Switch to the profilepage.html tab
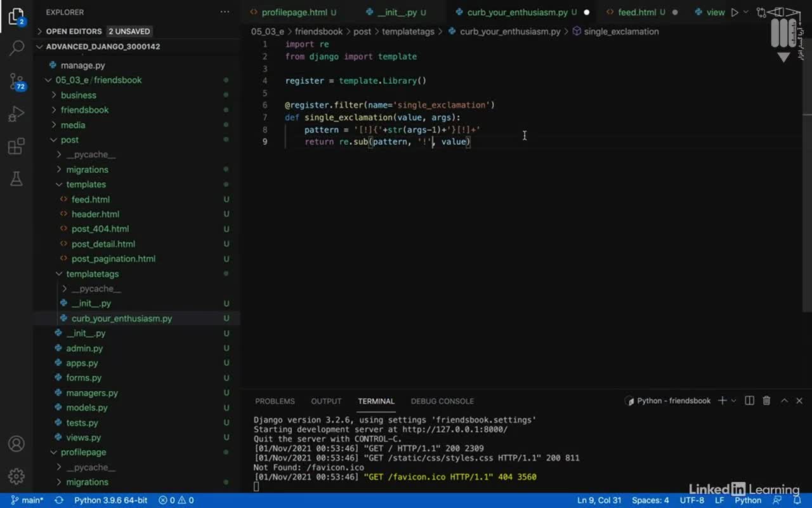812x508 pixels. pyautogui.click(x=294, y=12)
